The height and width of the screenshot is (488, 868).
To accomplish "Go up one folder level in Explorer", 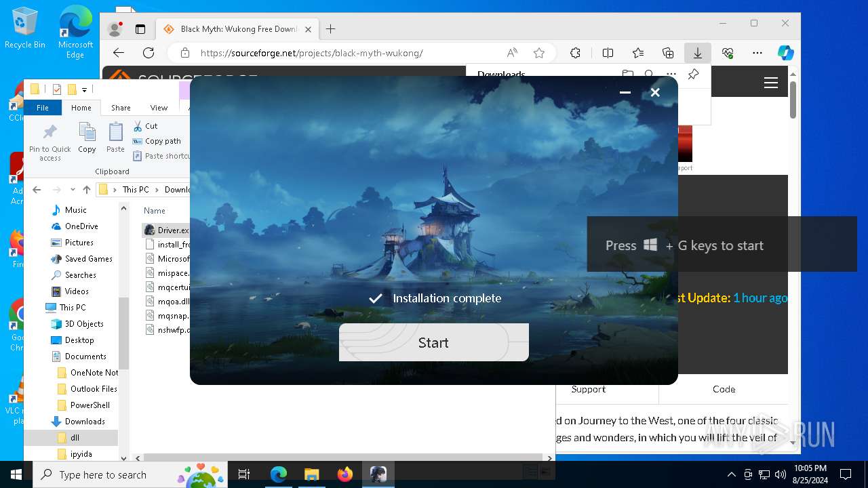I will (86, 190).
